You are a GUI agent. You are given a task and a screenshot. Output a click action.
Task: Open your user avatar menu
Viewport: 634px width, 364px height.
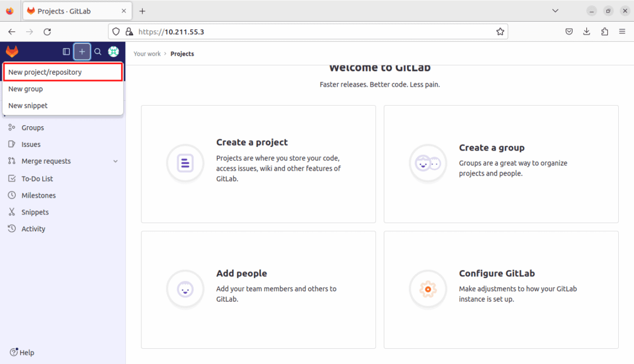point(113,51)
